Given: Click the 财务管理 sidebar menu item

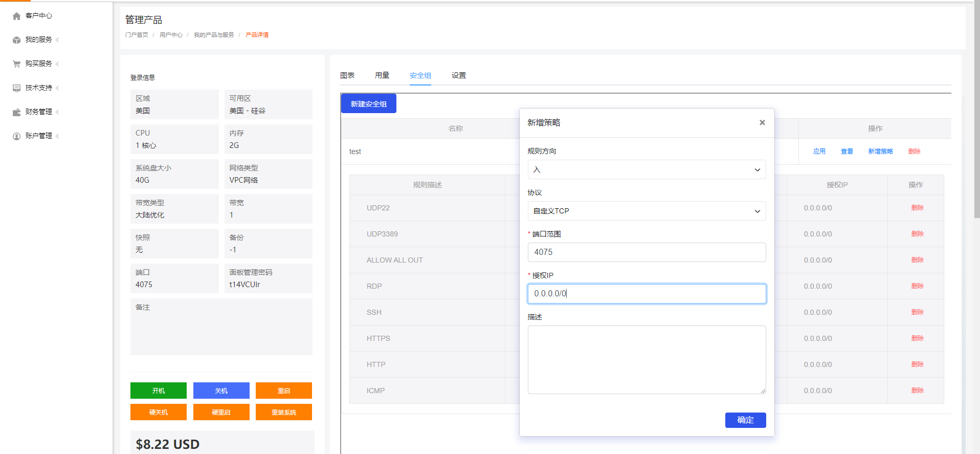Looking at the screenshot, I should [39, 112].
